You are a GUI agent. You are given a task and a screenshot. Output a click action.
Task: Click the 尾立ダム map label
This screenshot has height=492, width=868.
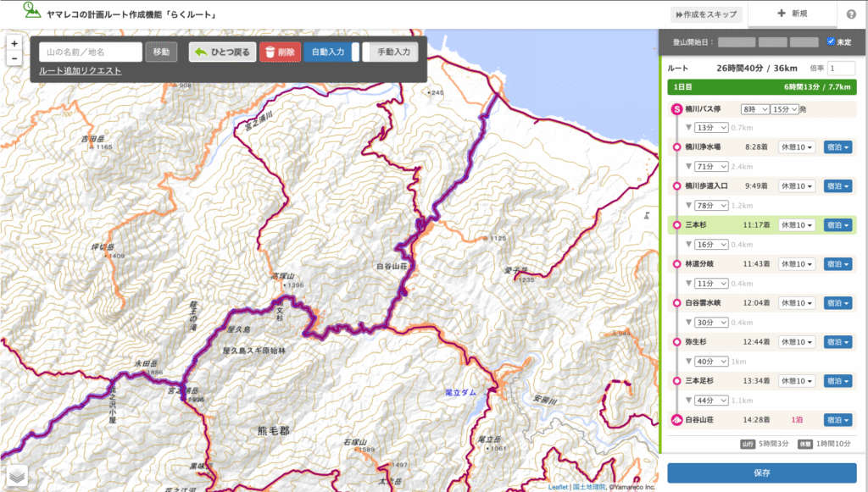click(460, 392)
